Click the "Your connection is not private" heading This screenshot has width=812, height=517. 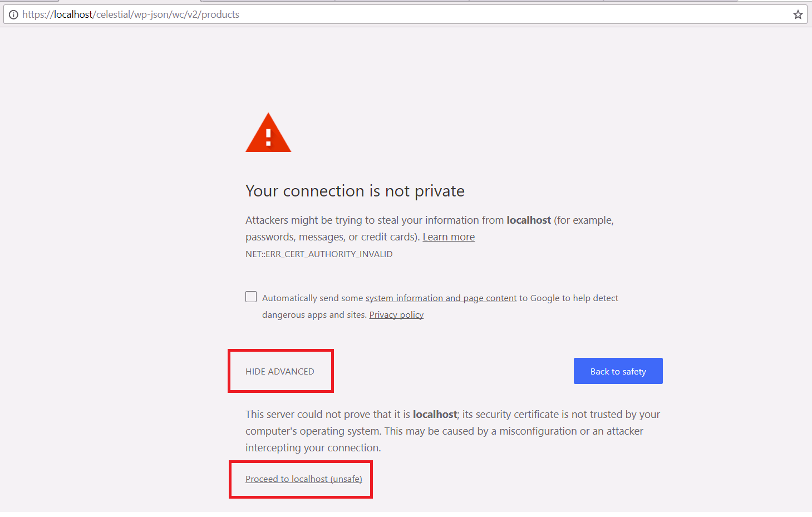click(355, 191)
